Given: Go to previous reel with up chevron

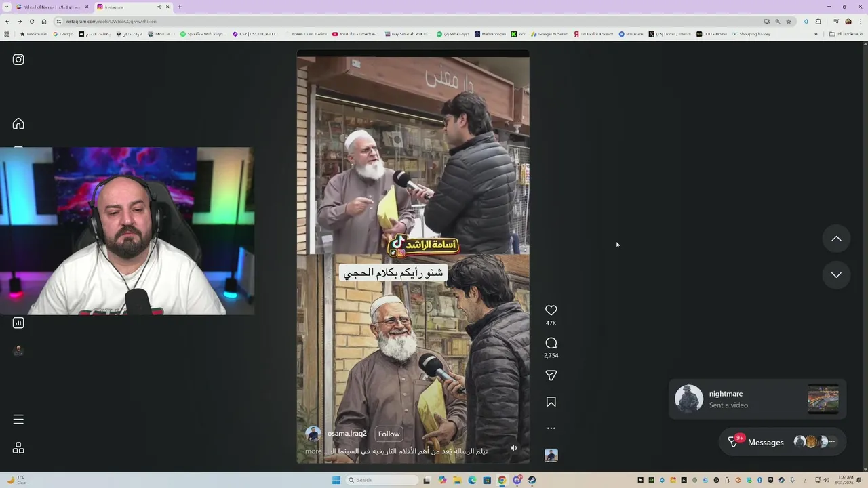Looking at the screenshot, I should [836, 239].
